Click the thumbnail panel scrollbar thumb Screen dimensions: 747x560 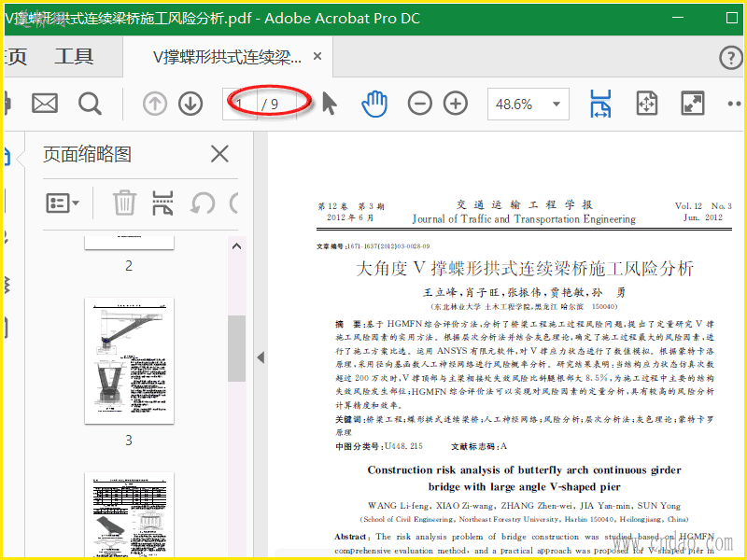(x=236, y=348)
